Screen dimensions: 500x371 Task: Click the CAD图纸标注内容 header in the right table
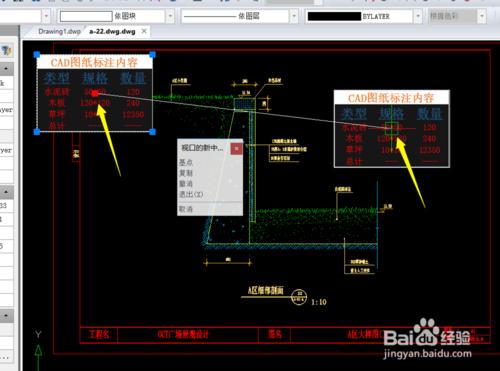click(391, 98)
